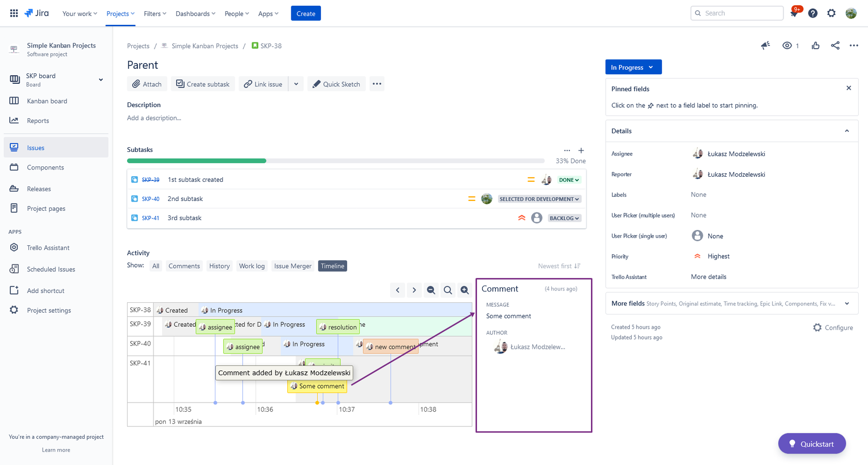Image resolution: width=868 pixels, height=465 pixels.
Task: Show Issue Merger activity tab
Action: [x=293, y=266]
